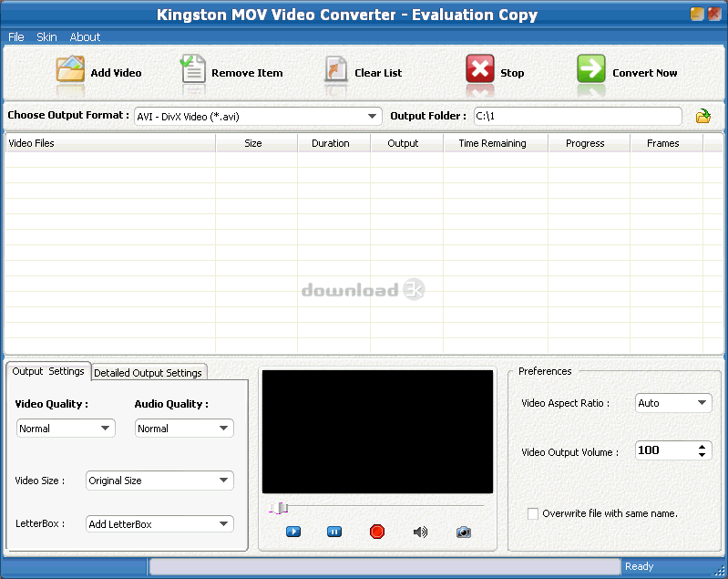Click the Convert Now label
The width and height of the screenshot is (728, 579).
click(645, 73)
